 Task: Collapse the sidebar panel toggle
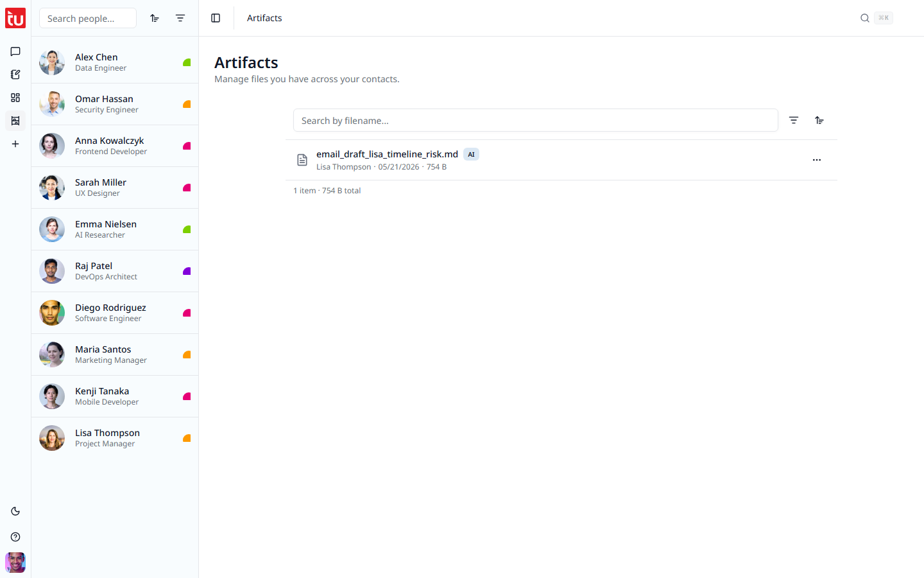pos(216,18)
